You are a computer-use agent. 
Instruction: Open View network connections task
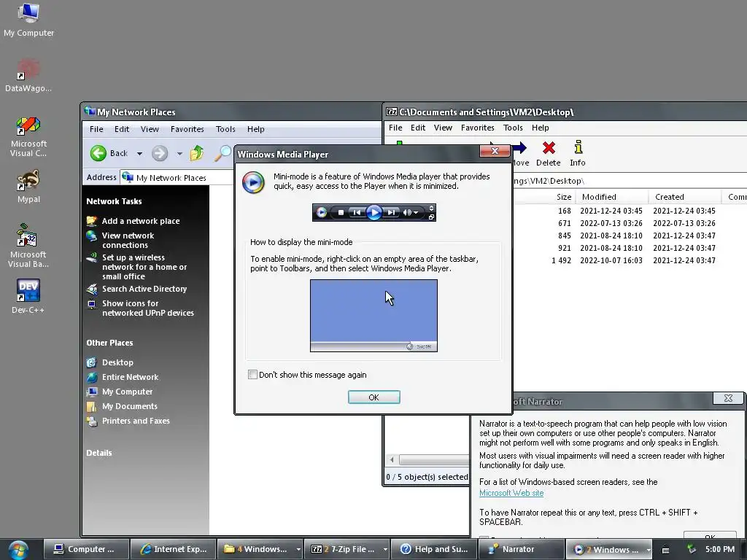coord(128,240)
